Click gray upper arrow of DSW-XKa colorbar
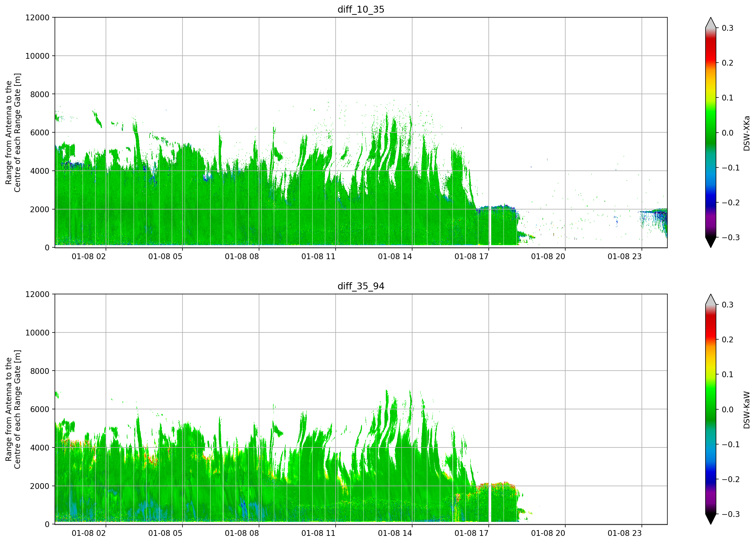The width and height of the screenshot is (756, 543). coord(711,23)
